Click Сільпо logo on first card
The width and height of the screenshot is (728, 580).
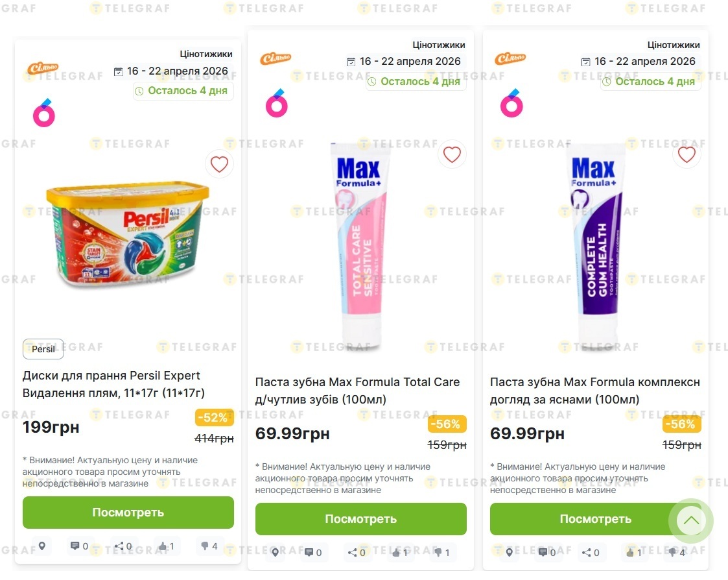coord(41,68)
